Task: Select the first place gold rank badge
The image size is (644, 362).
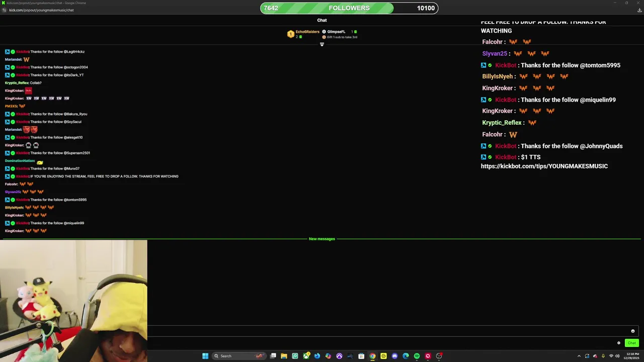Action: (290, 34)
